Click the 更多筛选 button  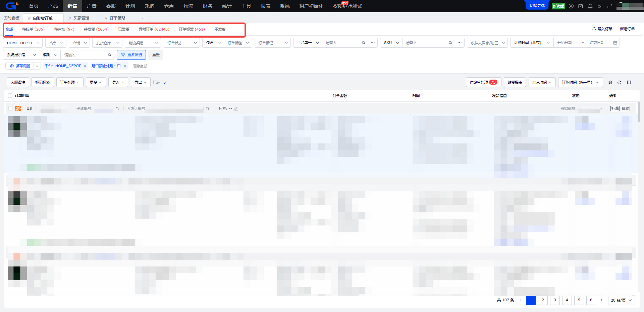(131, 55)
